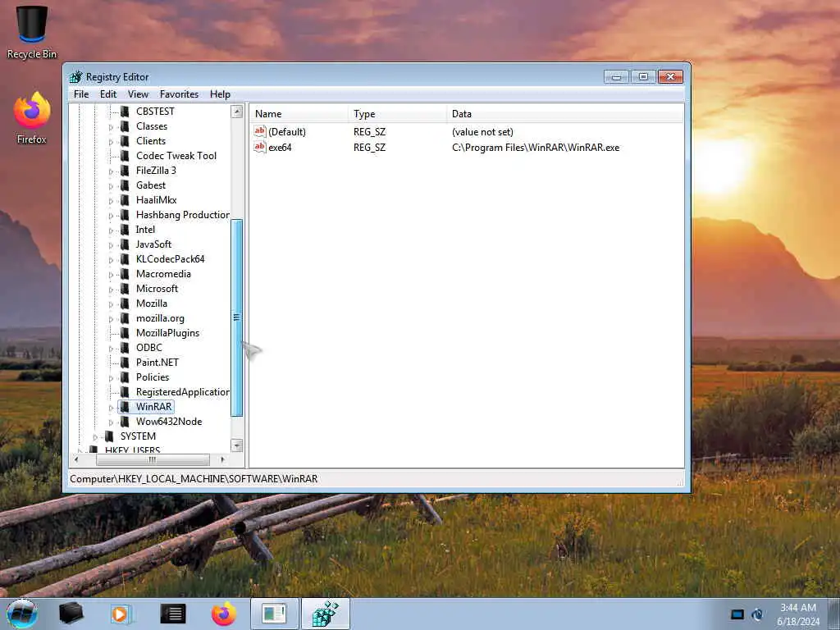Image resolution: width=840 pixels, height=630 pixels.
Task: Click the (Default) string value icon
Action: point(260,132)
